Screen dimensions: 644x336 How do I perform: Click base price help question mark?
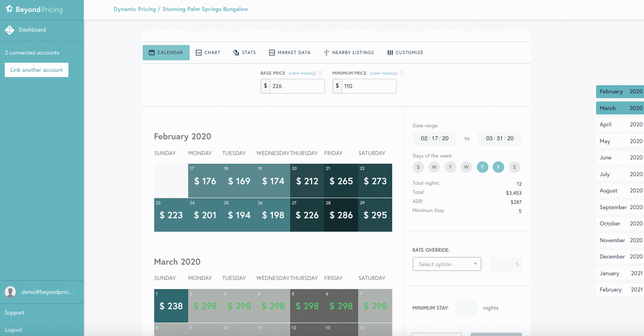[x=320, y=73]
